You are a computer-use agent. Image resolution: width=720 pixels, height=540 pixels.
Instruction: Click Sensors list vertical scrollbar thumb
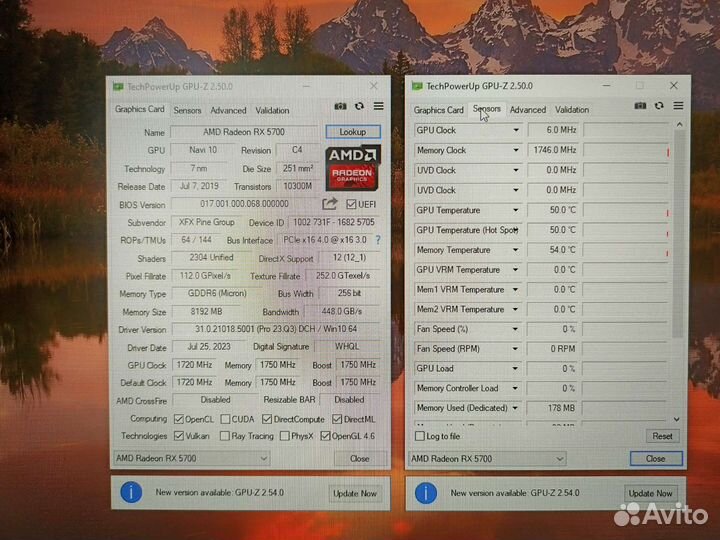[x=678, y=234]
